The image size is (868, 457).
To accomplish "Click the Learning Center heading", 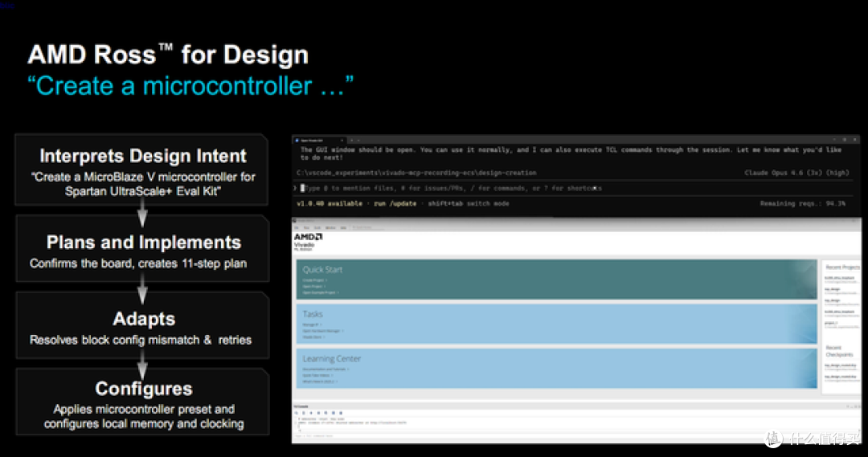I will [332, 358].
